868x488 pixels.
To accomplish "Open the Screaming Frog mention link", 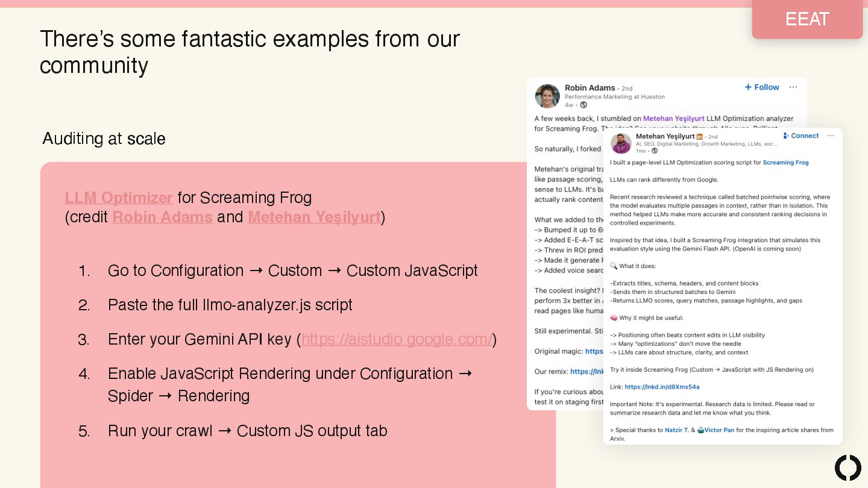I will click(785, 163).
